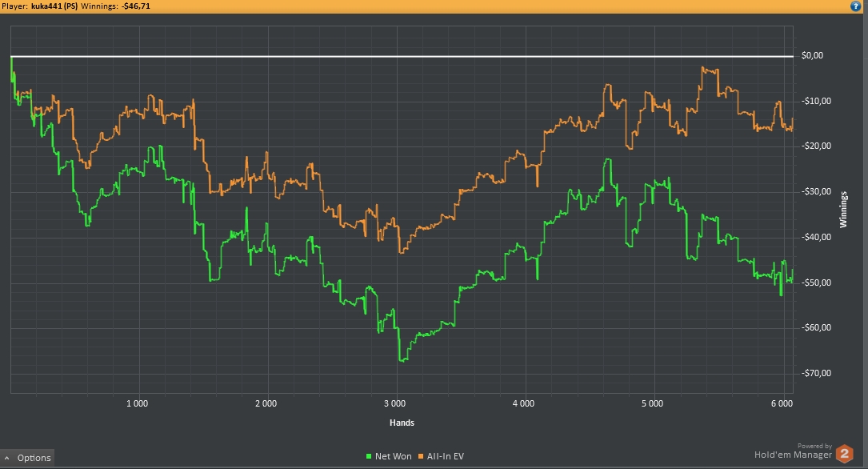Click the 3 000 hands x-axis tick label
Image resolution: width=868 pixels, height=469 pixels.
(394, 404)
